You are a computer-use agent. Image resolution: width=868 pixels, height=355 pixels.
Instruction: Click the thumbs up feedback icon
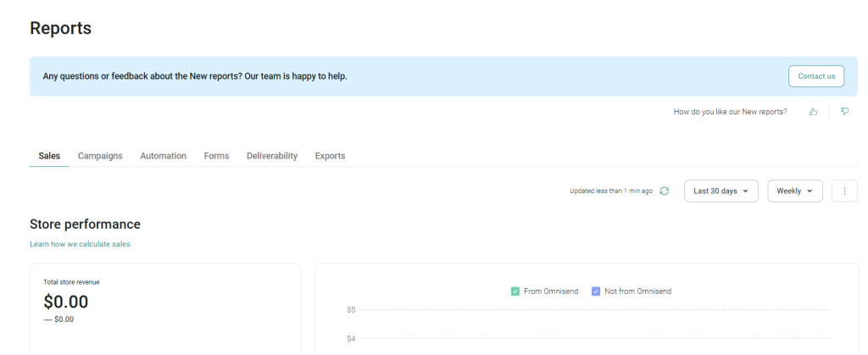813,112
